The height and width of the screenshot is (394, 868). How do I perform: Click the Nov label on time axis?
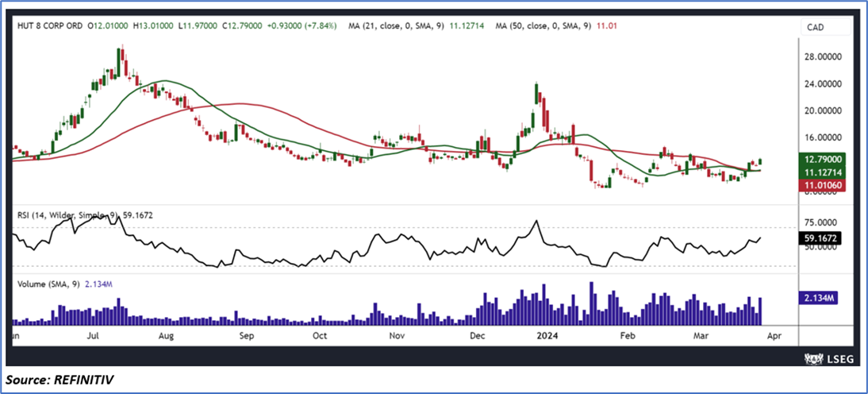(x=397, y=336)
